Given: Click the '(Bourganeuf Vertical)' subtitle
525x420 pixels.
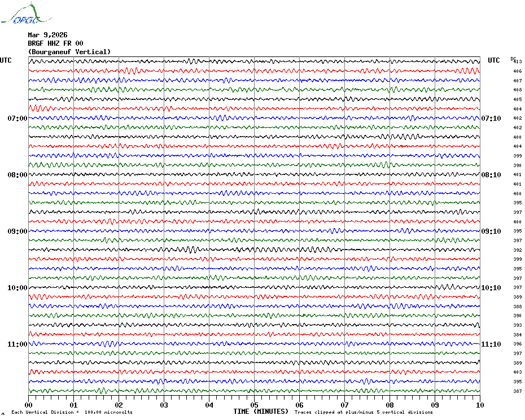Looking at the screenshot, I should click(69, 52).
